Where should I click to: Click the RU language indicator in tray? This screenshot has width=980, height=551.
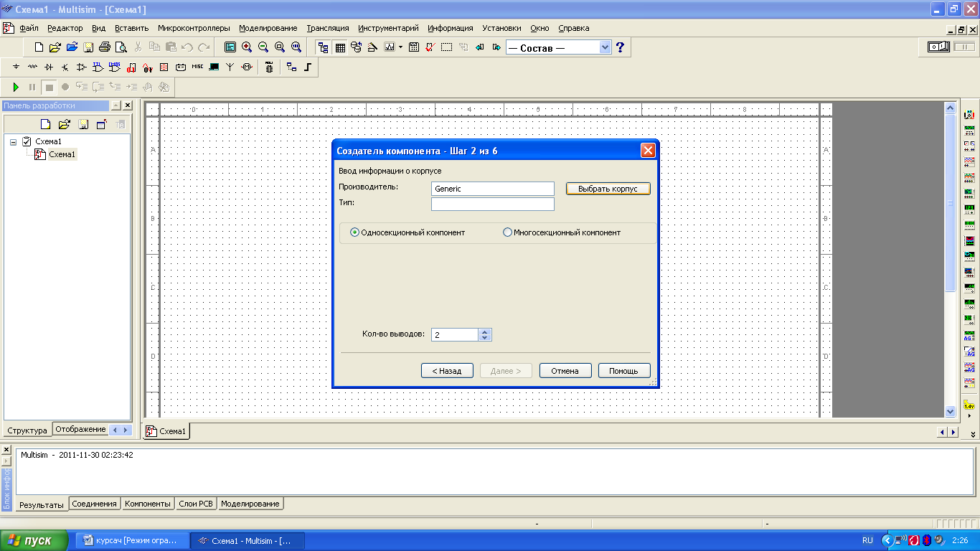pyautogui.click(x=867, y=540)
